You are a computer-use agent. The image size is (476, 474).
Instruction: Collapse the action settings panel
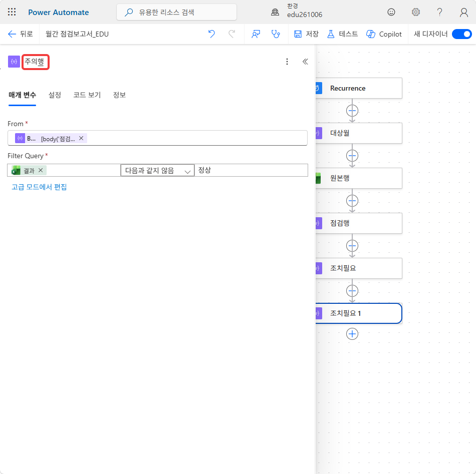click(305, 62)
